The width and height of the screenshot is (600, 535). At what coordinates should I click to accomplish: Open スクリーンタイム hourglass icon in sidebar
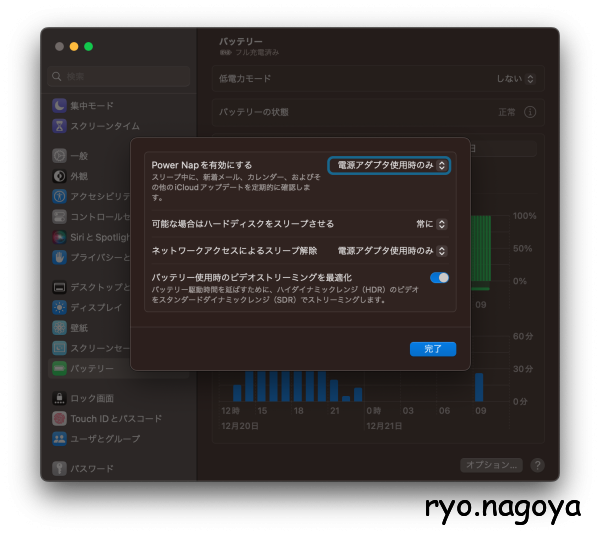coord(60,126)
